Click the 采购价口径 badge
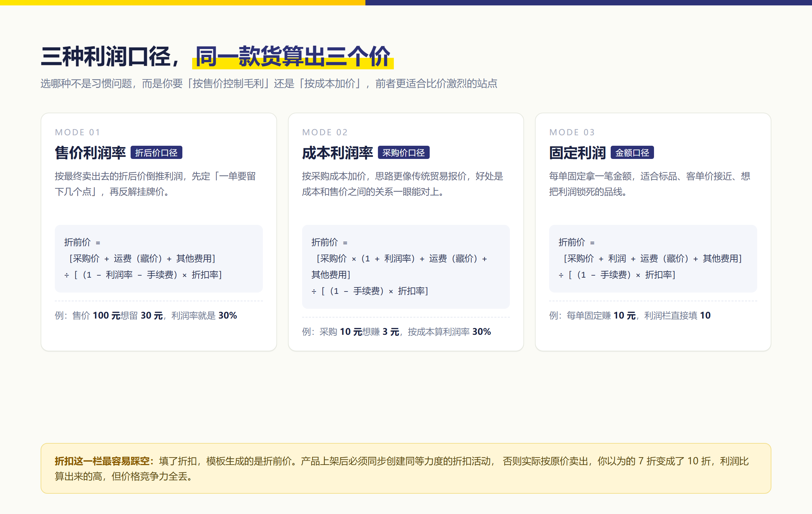This screenshot has width=812, height=514. point(404,153)
